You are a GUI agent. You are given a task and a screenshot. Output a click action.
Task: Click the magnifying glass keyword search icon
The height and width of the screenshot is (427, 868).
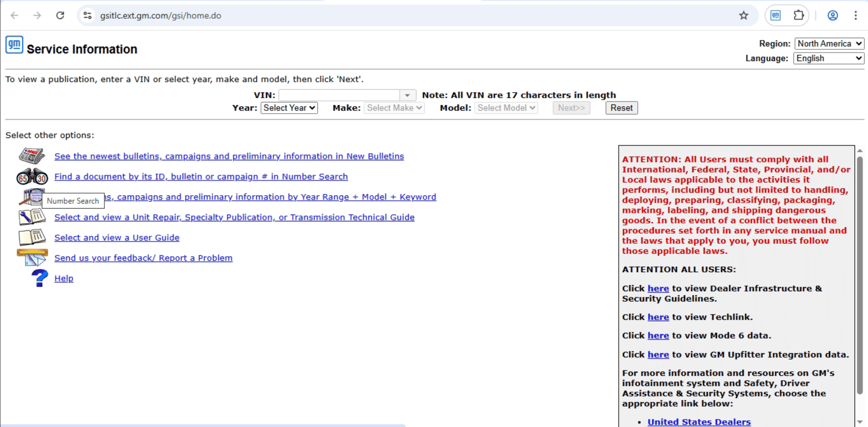[x=31, y=197]
